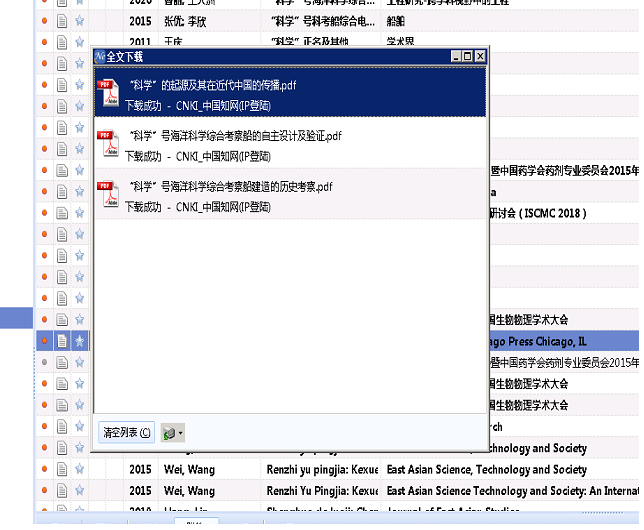Click author cell 王庆
644x530 pixels.
[173, 42]
